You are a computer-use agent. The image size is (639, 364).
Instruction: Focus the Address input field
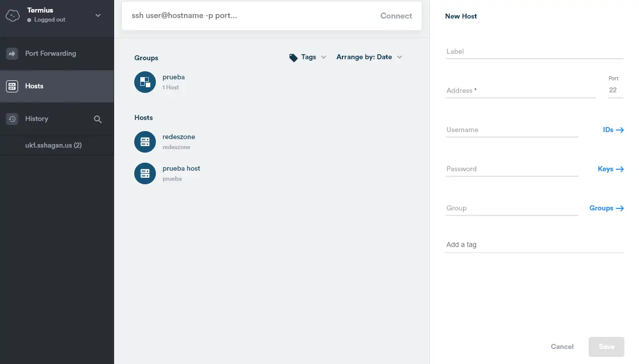520,91
